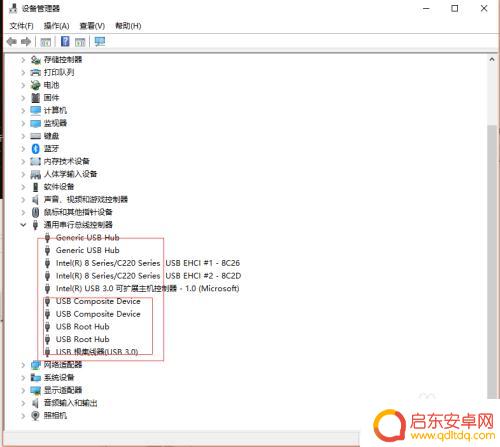This screenshot has height=447, width=500.
Task: Select the 声音、视频和游戏控制器 label
Action: 86,199
